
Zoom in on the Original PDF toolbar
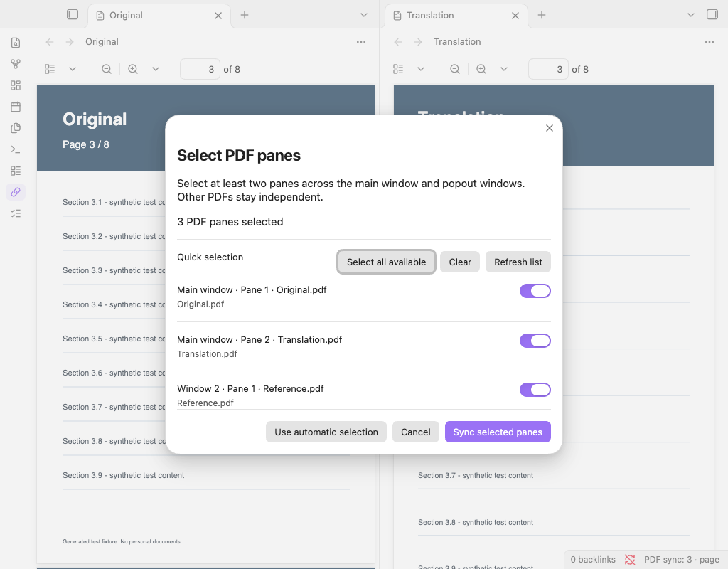pyautogui.click(x=133, y=69)
